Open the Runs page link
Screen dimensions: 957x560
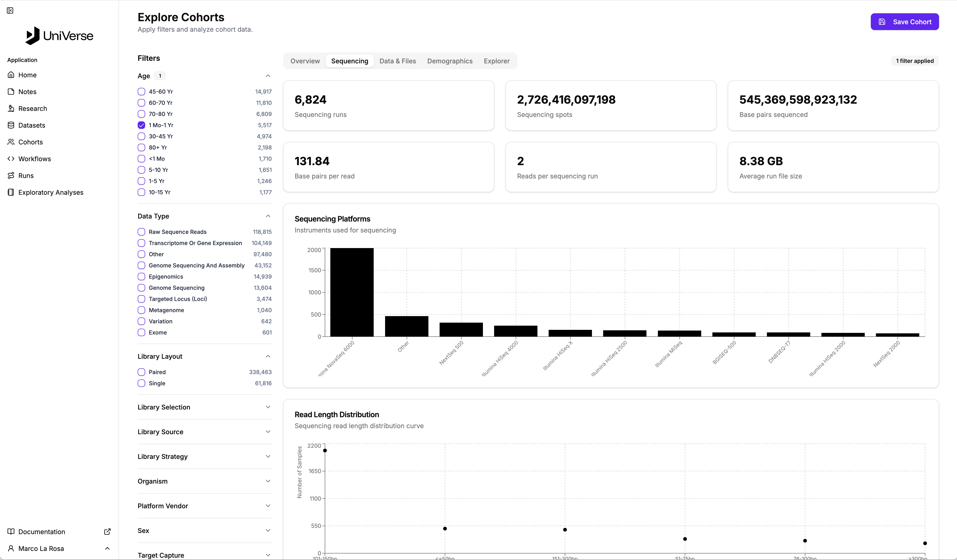coord(26,175)
